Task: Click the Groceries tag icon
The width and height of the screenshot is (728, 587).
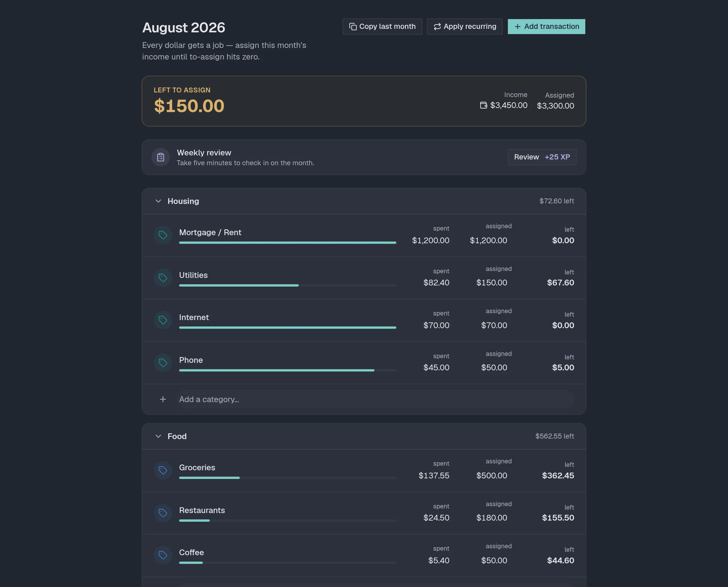Action: (x=163, y=470)
